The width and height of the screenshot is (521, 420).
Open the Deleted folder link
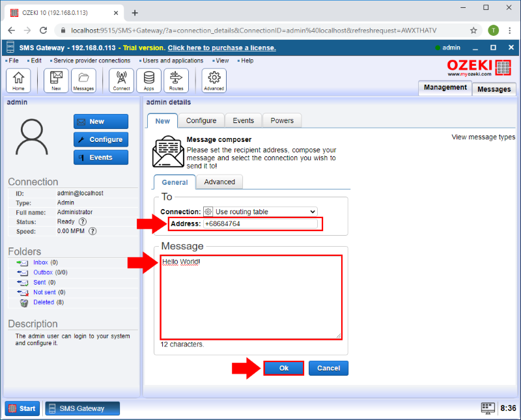tap(44, 302)
